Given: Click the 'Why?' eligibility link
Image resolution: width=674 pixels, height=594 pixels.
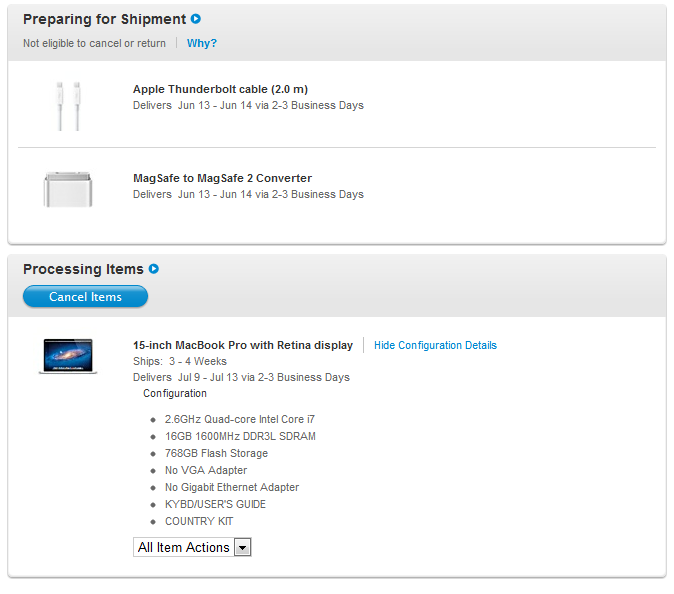Looking at the screenshot, I should (x=201, y=43).
